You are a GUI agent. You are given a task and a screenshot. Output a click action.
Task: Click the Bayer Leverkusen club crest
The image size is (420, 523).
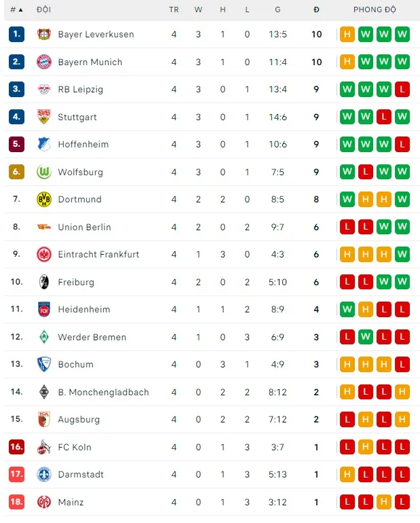[44, 35]
